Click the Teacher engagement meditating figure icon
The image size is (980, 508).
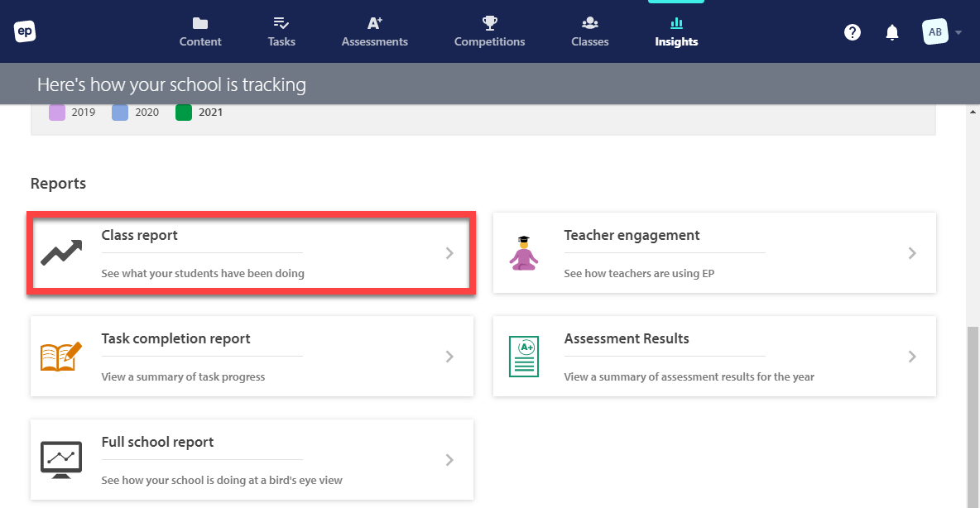(524, 253)
